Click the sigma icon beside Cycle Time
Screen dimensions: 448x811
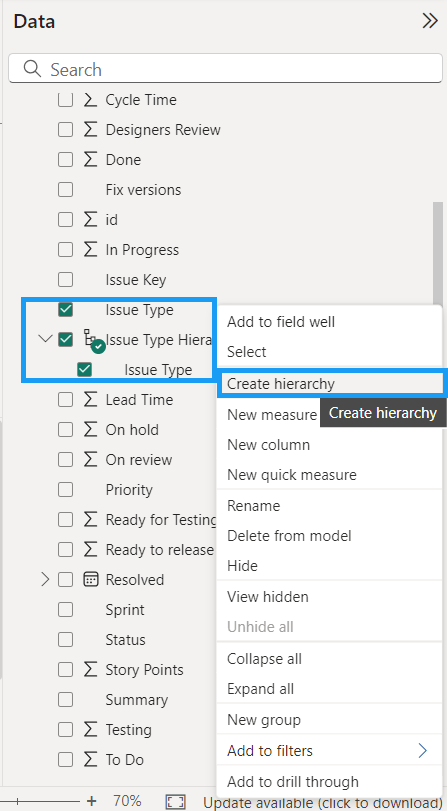point(91,99)
